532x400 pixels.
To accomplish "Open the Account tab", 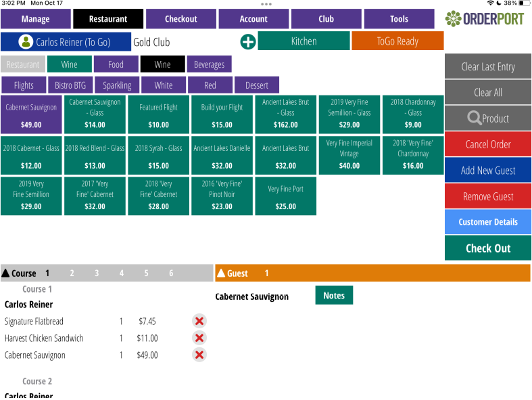I will click(x=253, y=19).
